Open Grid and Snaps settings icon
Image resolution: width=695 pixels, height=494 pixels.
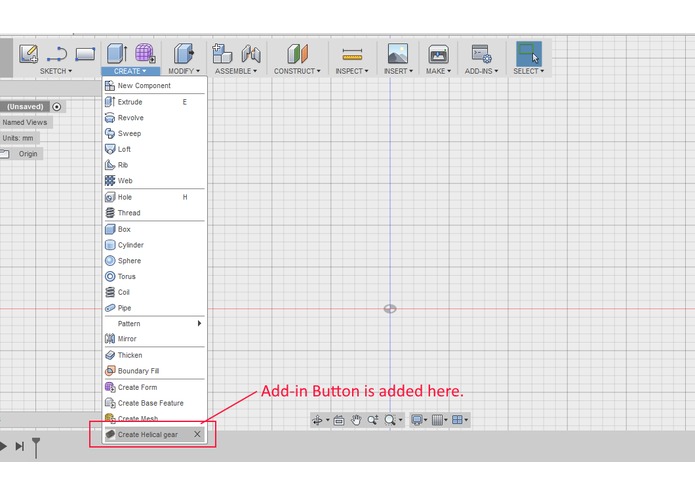[x=437, y=420]
